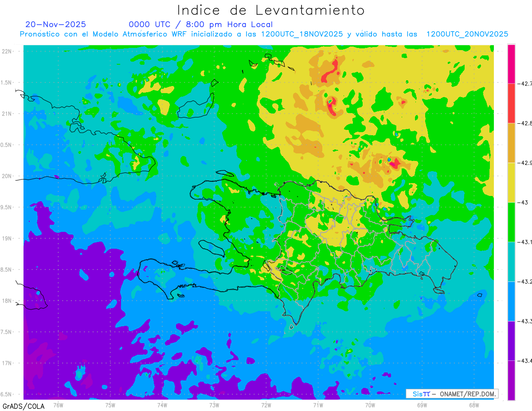Pick the blue legend swatch below -43.2

click(511, 301)
